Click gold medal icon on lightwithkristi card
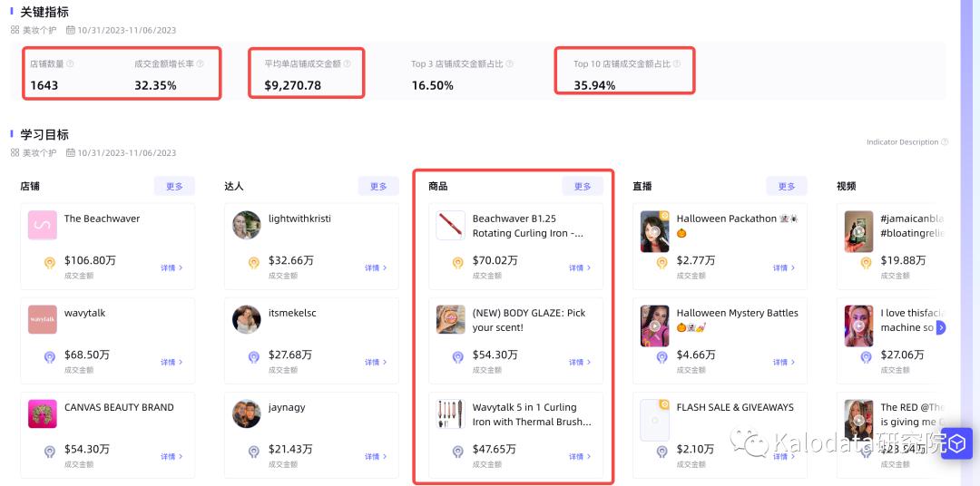This screenshot has height=486, width=980. pyautogui.click(x=254, y=263)
